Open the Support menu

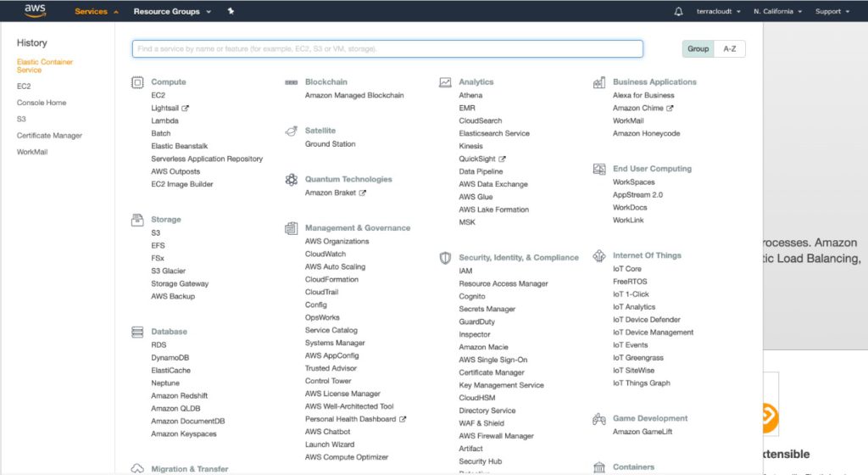tap(832, 12)
